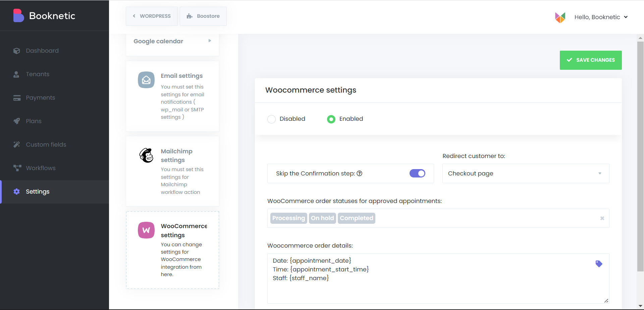Click into Woocommerce order details textarea
This screenshot has width=644, height=310.
(x=438, y=278)
